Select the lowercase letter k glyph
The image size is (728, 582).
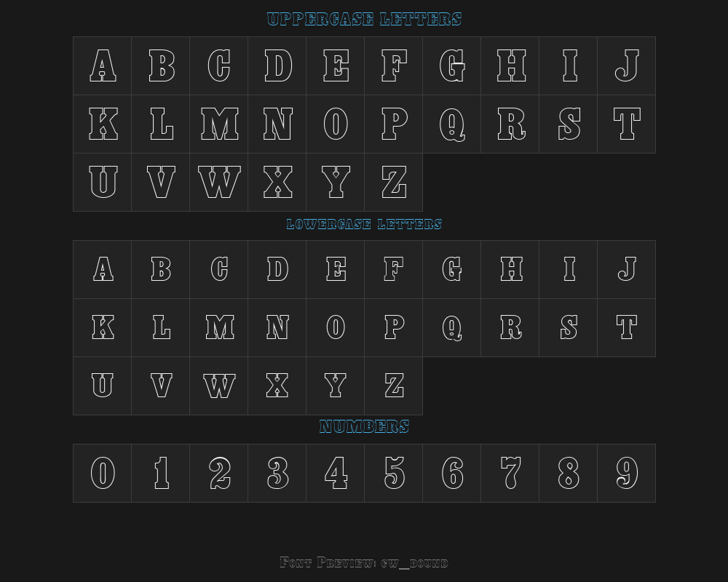(102, 327)
